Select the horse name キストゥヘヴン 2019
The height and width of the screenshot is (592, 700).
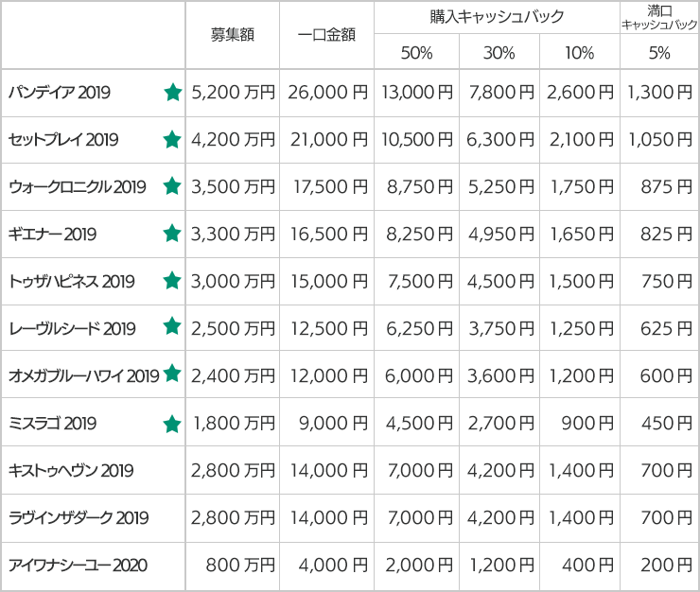click(71, 471)
